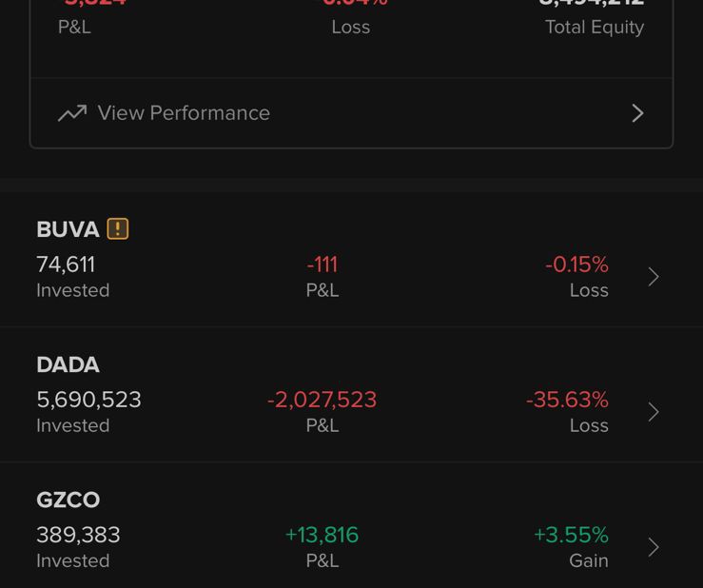Screen dimensions: 703x588
Task: Tap DADA P&L value -2,027,523
Action: (322, 400)
